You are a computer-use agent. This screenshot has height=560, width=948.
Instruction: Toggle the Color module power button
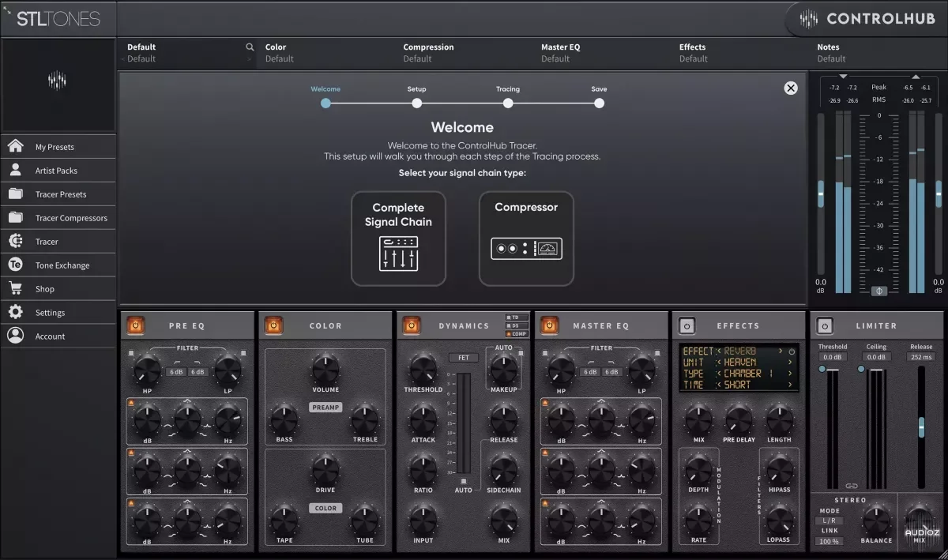(x=273, y=325)
